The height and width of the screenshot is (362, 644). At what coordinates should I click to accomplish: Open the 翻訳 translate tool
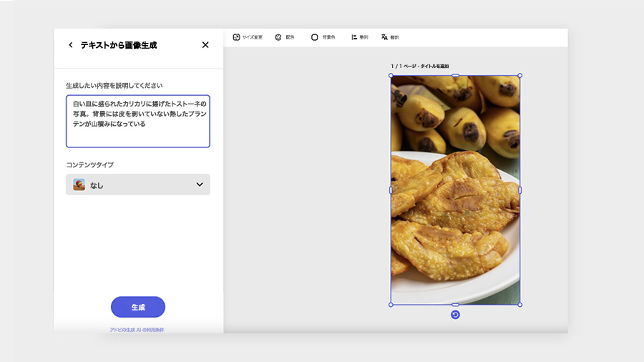(390, 37)
